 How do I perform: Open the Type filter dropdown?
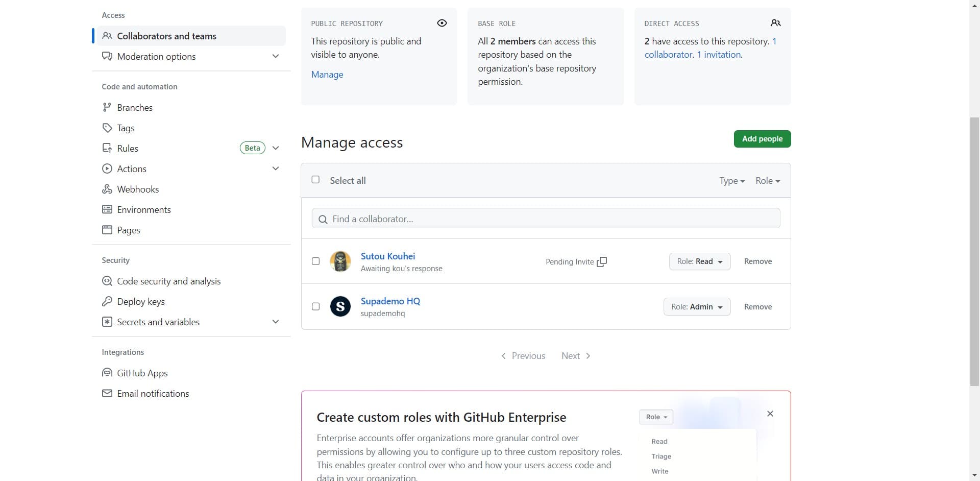point(731,181)
